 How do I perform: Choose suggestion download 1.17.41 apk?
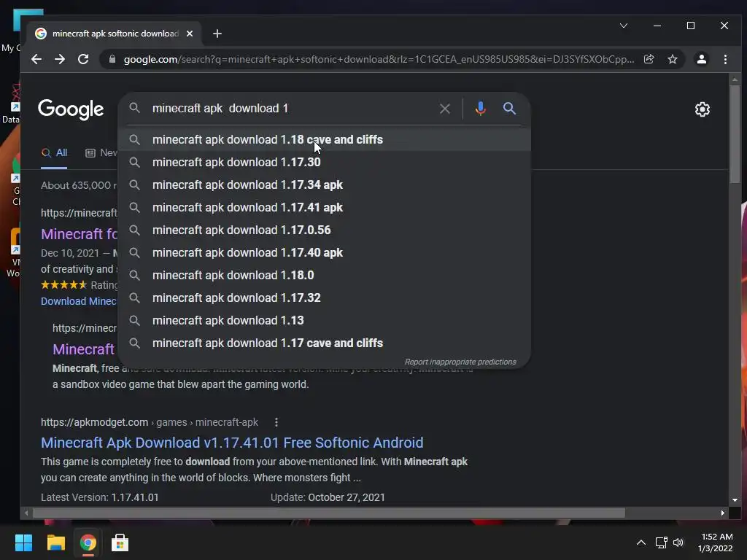pos(325,208)
